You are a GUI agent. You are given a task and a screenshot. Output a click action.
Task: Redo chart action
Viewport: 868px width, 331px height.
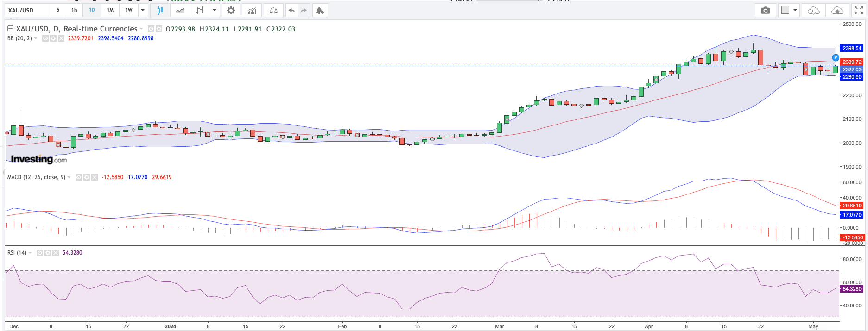tap(304, 10)
